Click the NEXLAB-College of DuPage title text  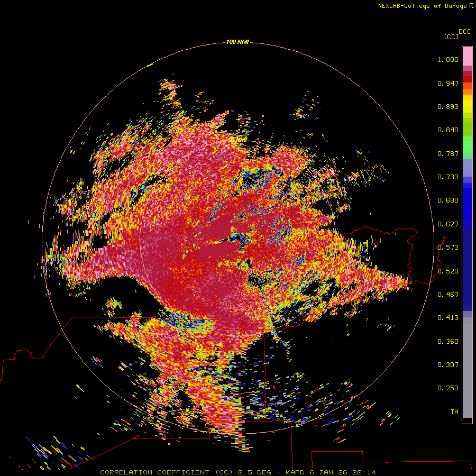pos(422,6)
